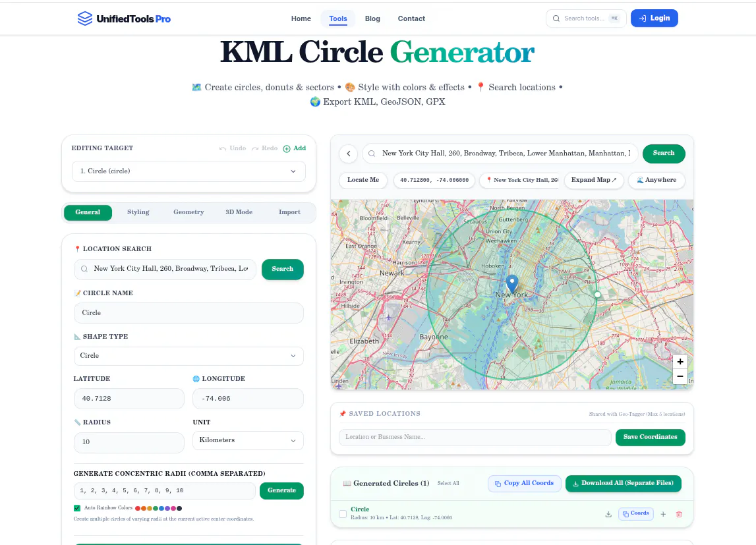Click Copy All Coords button

pyautogui.click(x=524, y=483)
